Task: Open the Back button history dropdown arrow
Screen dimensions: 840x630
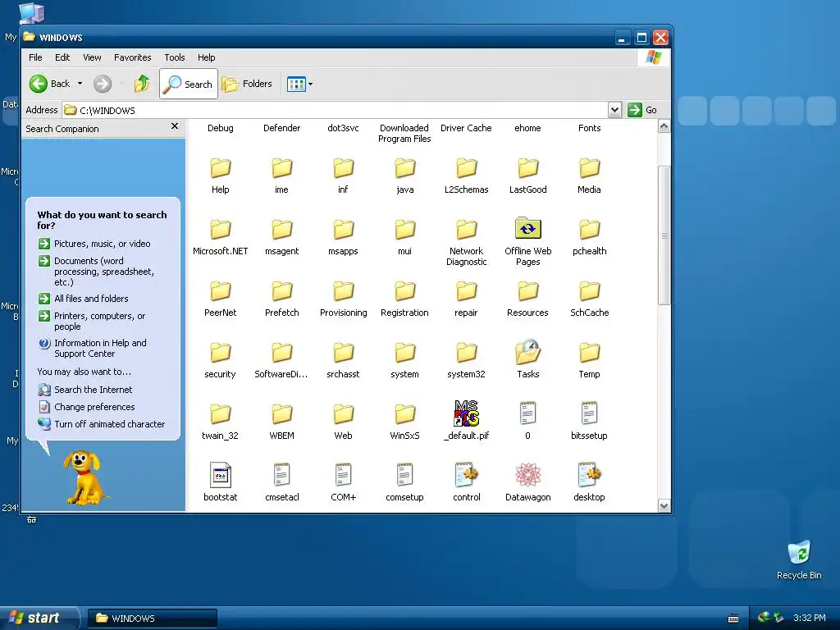Action: pyautogui.click(x=80, y=84)
